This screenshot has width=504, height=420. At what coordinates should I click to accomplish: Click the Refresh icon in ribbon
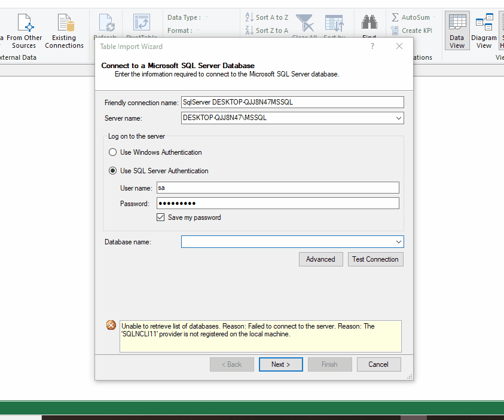coord(106,24)
